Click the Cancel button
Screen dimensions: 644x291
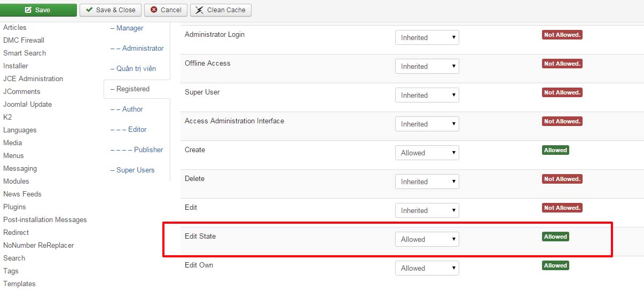click(166, 10)
